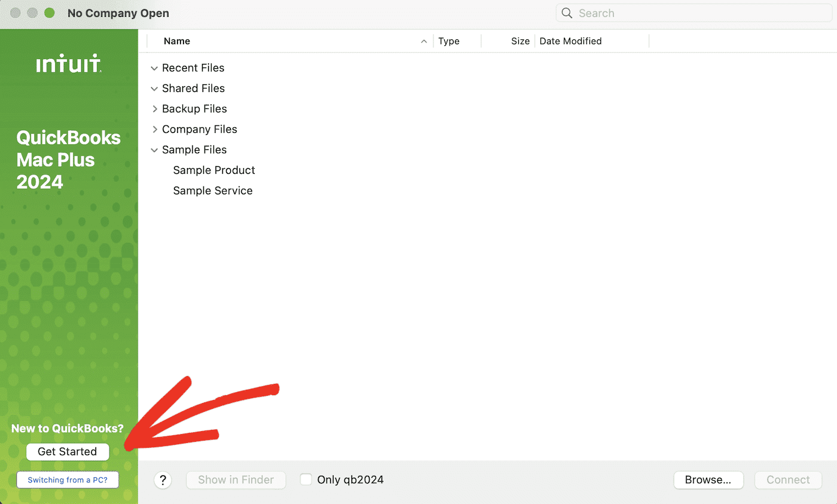The image size is (837, 504).
Task: Sort files by Type column header
Action: pos(449,41)
